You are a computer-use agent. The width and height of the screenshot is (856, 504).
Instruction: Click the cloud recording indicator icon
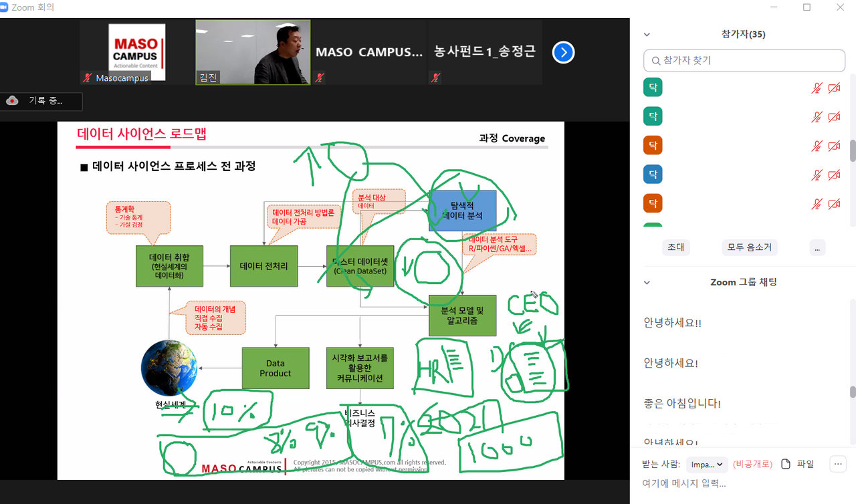pyautogui.click(x=12, y=101)
